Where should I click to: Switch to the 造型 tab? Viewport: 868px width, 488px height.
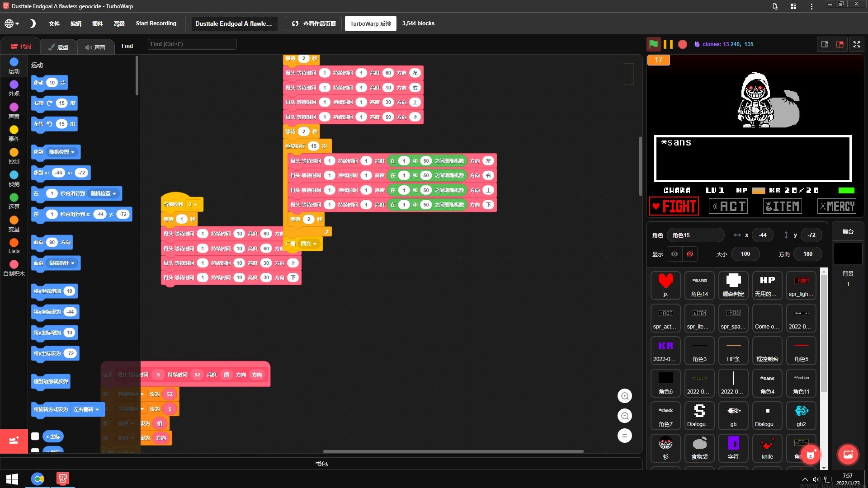click(x=58, y=47)
